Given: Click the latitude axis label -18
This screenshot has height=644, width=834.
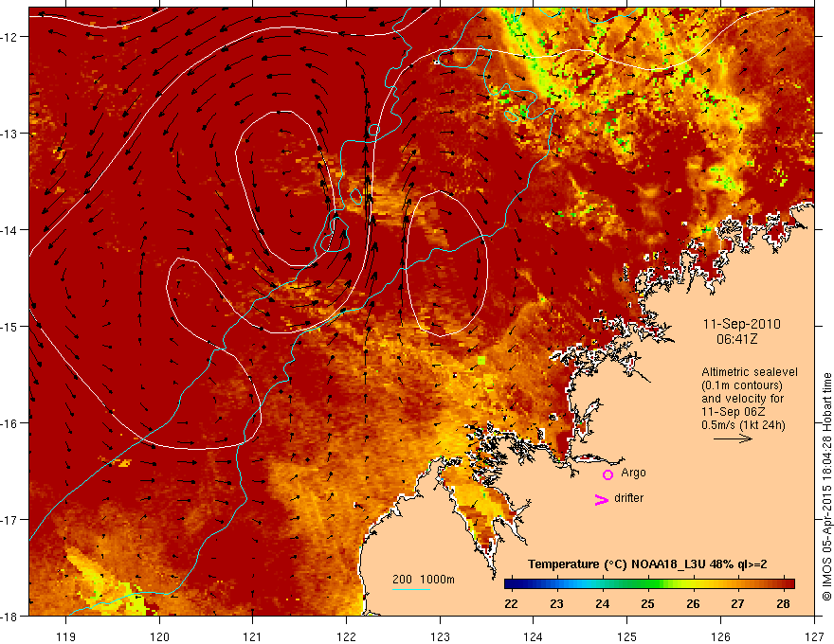Looking at the screenshot, I should click(x=9, y=616).
